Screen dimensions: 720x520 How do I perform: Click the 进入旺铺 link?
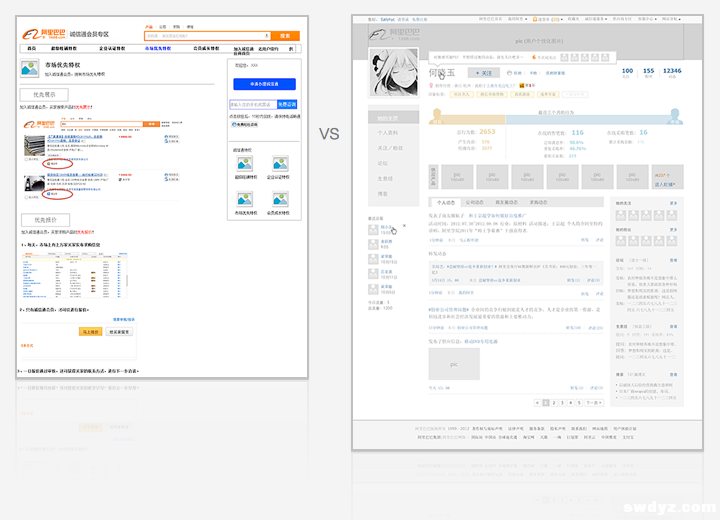pyautogui.click(x=664, y=185)
